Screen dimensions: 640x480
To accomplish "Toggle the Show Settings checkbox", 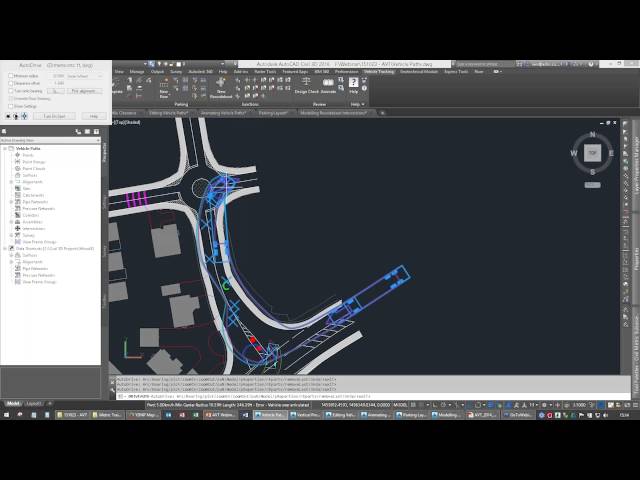I will click(11, 106).
